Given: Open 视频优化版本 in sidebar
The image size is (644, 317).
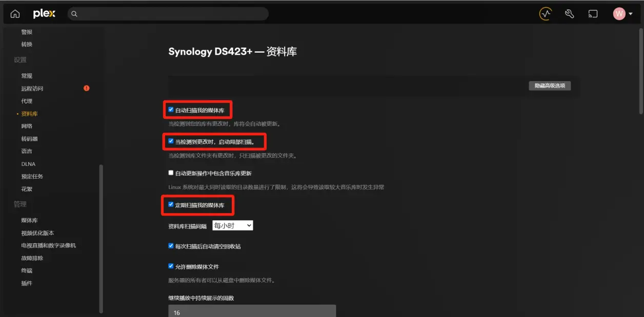Looking at the screenshot, I should 38,233.
